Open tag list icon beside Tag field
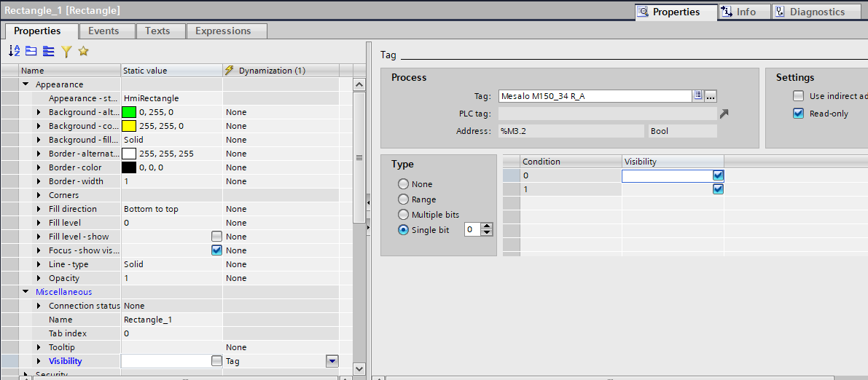The width and height of the screenshot is (868, 380). [698, 96]
